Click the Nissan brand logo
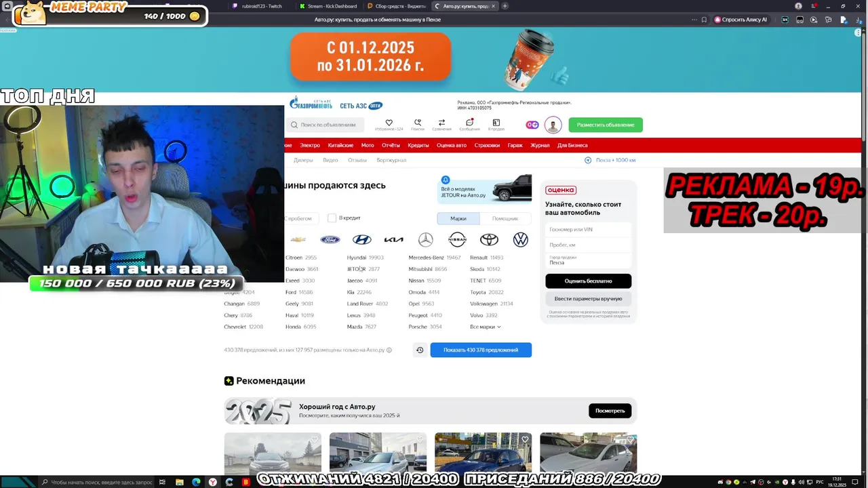The image size is (868, 488). click(457, 239)
